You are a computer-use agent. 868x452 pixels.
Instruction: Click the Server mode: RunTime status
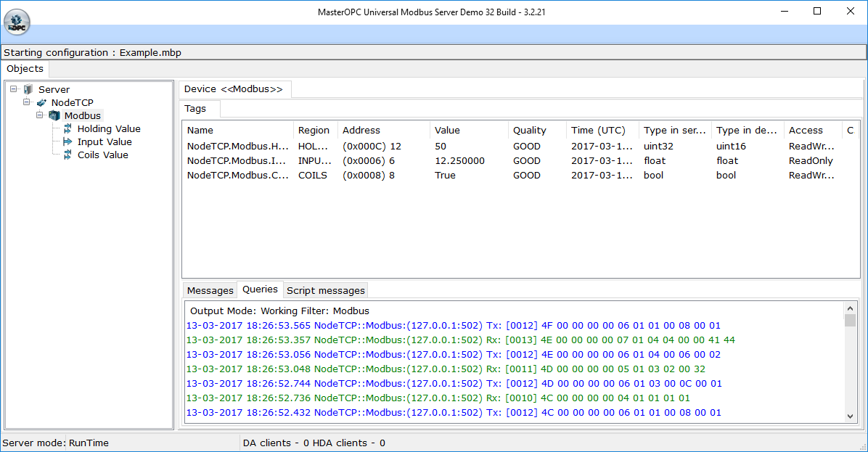(x=55, y=443)
